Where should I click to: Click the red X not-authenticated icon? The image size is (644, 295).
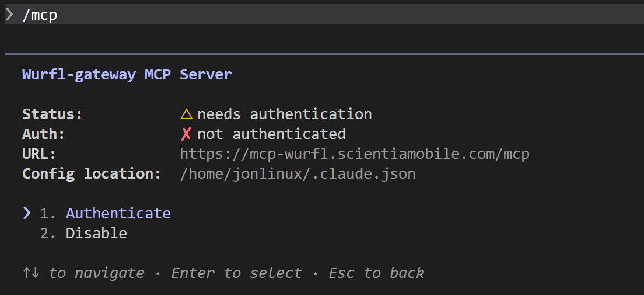pyautogui.click(x=187, y=134)
